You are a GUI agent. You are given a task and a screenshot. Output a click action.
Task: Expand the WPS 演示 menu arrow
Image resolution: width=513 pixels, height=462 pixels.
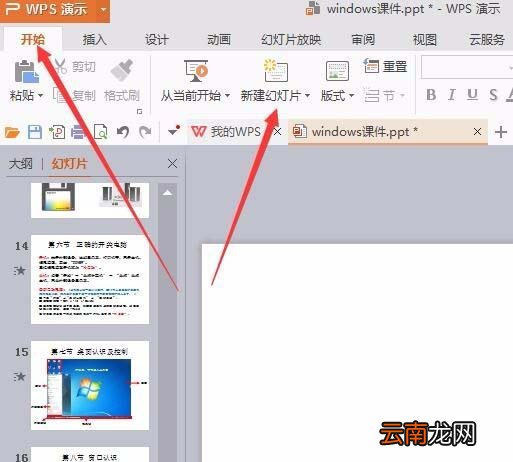[103, 9]
